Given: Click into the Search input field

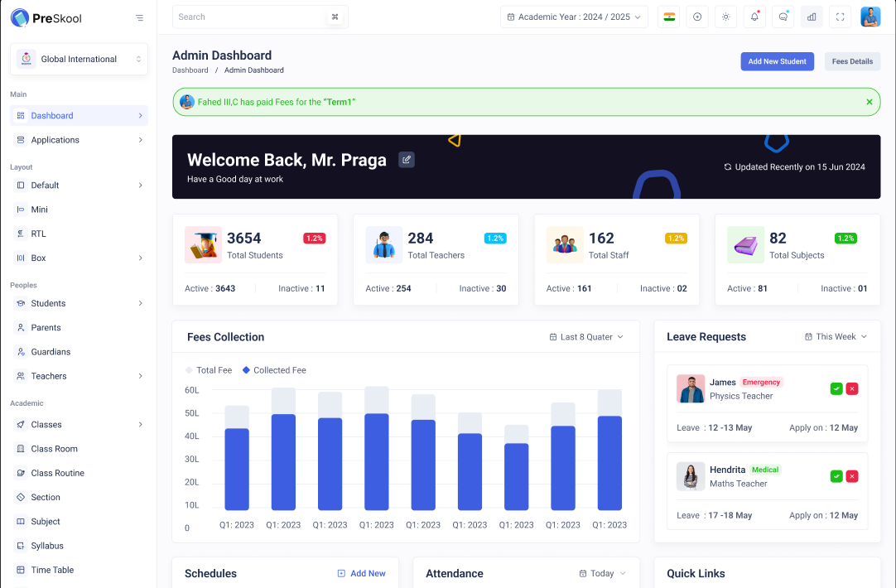Looking at the screenshot, I should (x=248, y=17).
